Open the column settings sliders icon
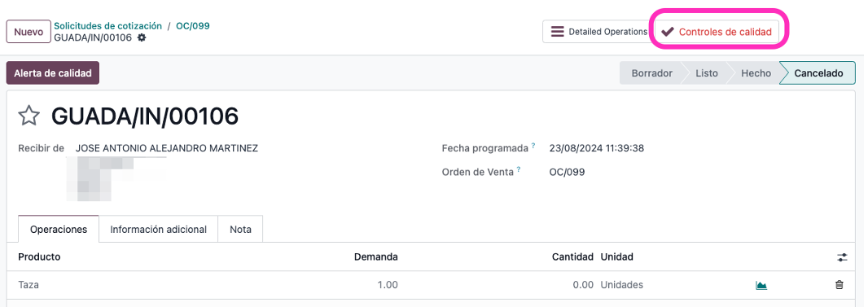Viewport: 868px width, 307px height. click(x=842, y=257)
